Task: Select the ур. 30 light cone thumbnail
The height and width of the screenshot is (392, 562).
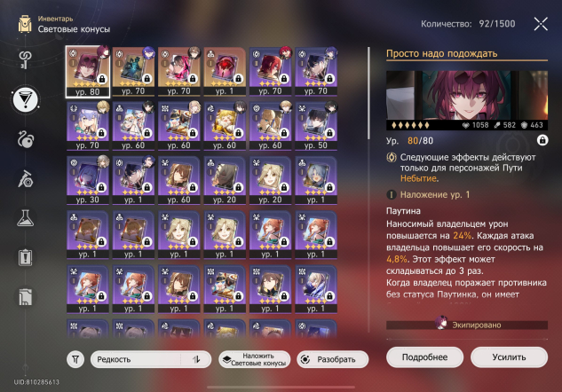Action: coord(88,180)
